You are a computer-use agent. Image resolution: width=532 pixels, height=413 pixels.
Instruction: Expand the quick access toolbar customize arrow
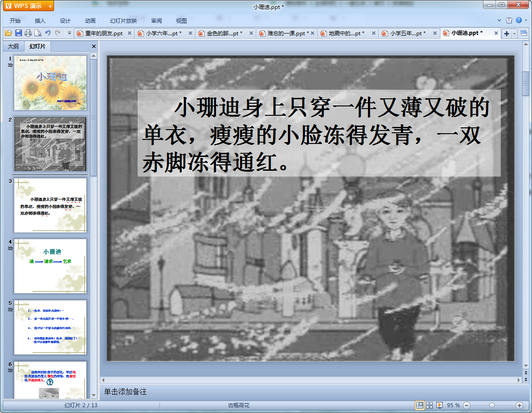click(69, 33)
